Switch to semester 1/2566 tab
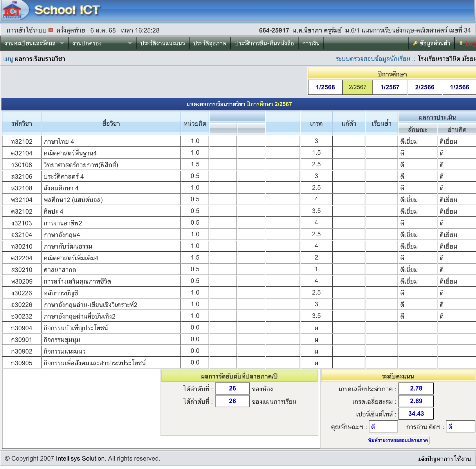This screenshot has width=476, height=469. coord(459,87)
